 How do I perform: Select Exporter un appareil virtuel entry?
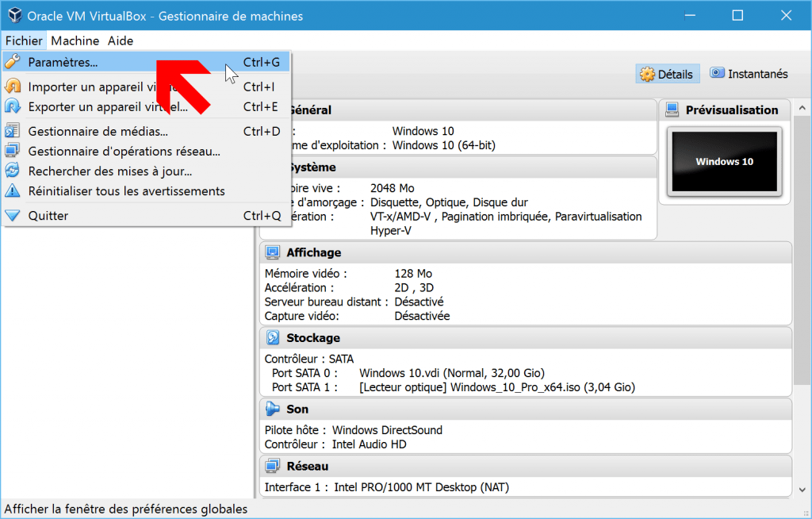(146, 106)
